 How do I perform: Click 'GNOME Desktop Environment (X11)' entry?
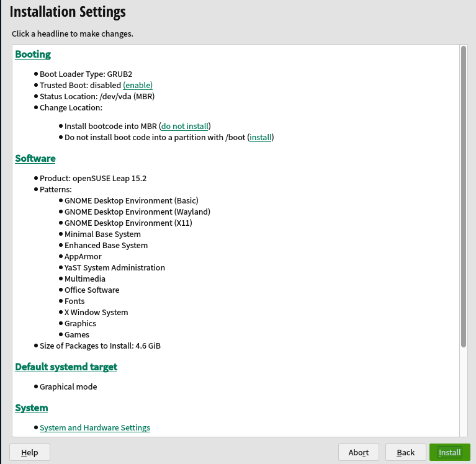click(x=128, y=223)
